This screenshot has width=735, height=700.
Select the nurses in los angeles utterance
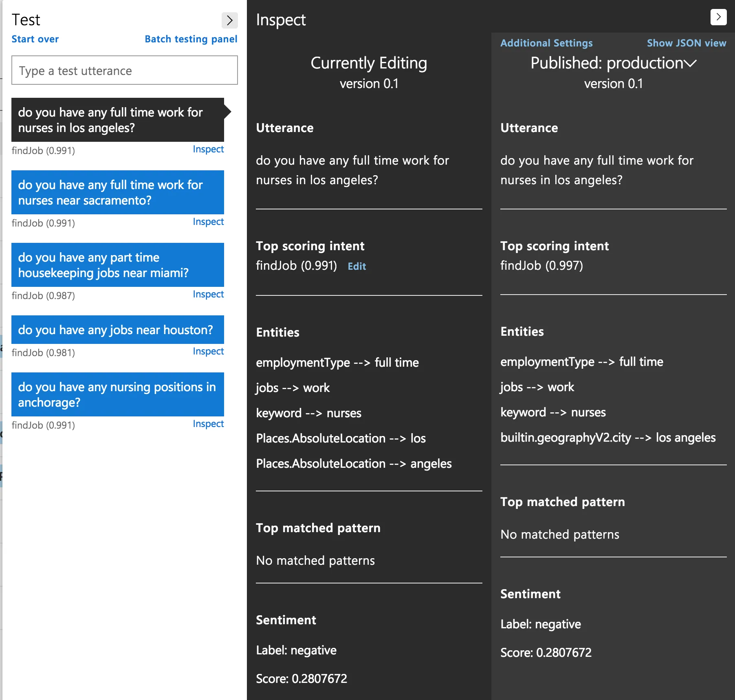pos(117,120)
